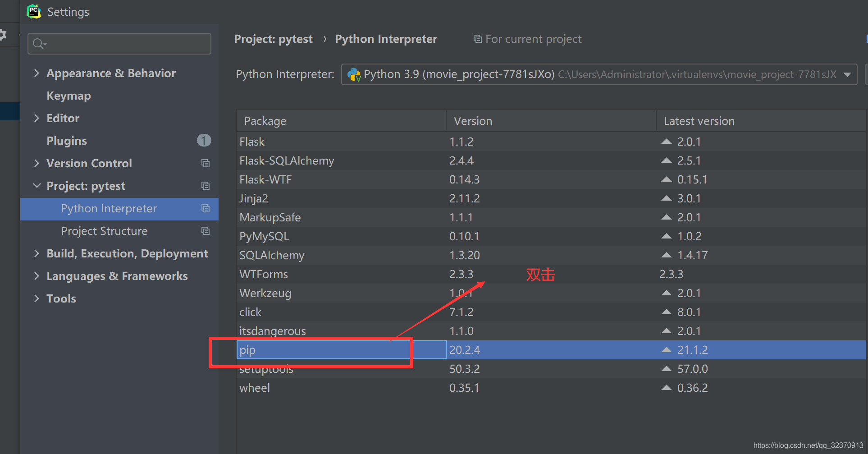This screenshot has height=454, width=868.
Task: Select the wheel package name
Action: (255, 388)
